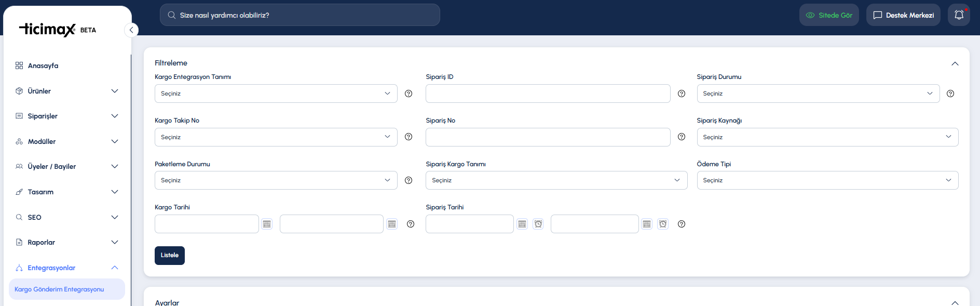This screenshot has height=306, width=980.
Task: Open help icon for Kargo Tarihi
Action: click(x=411, y=224)
